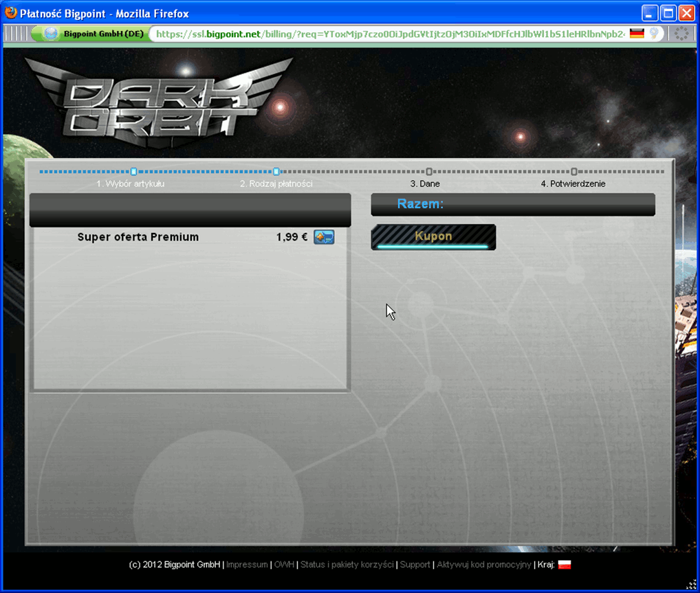
Task: Open the Kupon button
Action: click(433, 237)
